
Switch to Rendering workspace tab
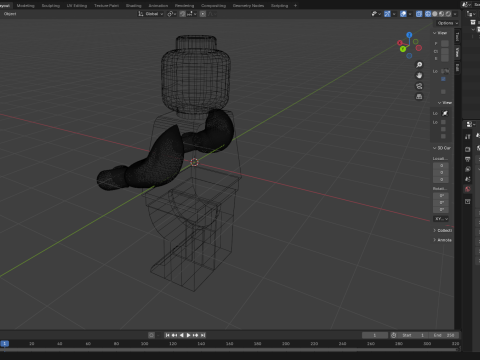point(184,5)
